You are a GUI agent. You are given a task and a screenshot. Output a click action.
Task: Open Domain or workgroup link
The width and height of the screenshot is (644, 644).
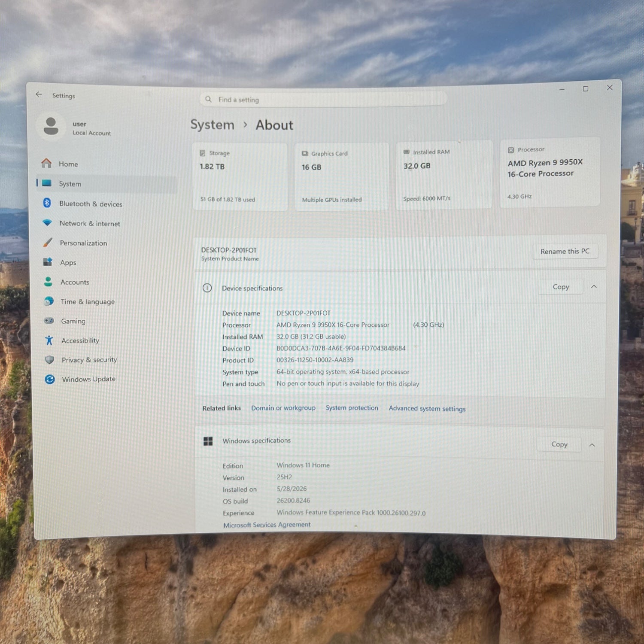click(283, 408)
